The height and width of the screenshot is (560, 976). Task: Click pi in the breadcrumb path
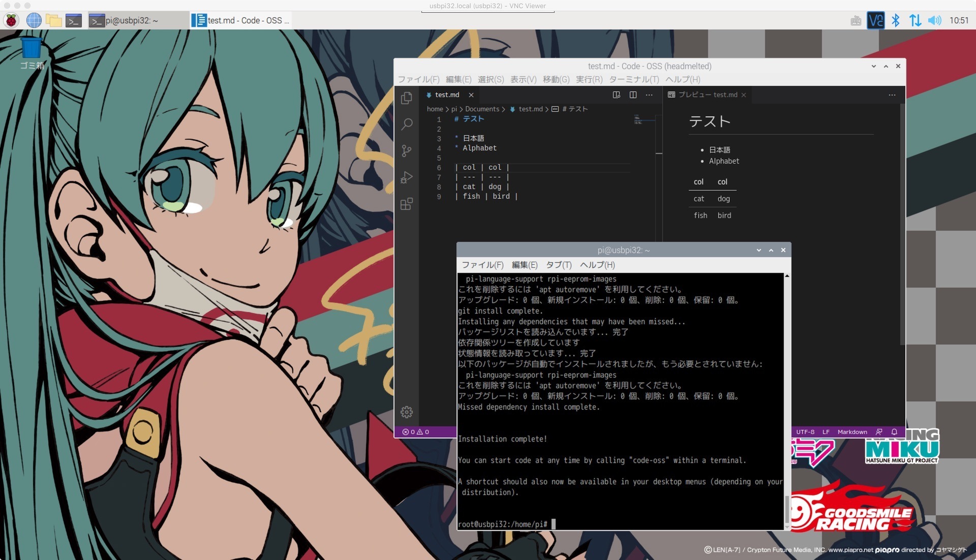tap(454, 109)
